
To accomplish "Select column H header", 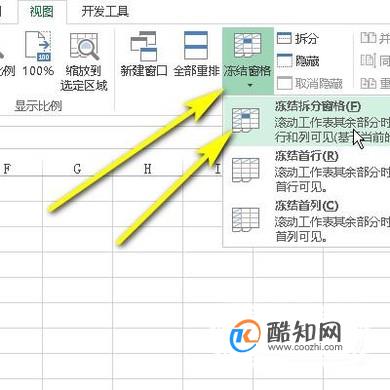I will [148, 169].
